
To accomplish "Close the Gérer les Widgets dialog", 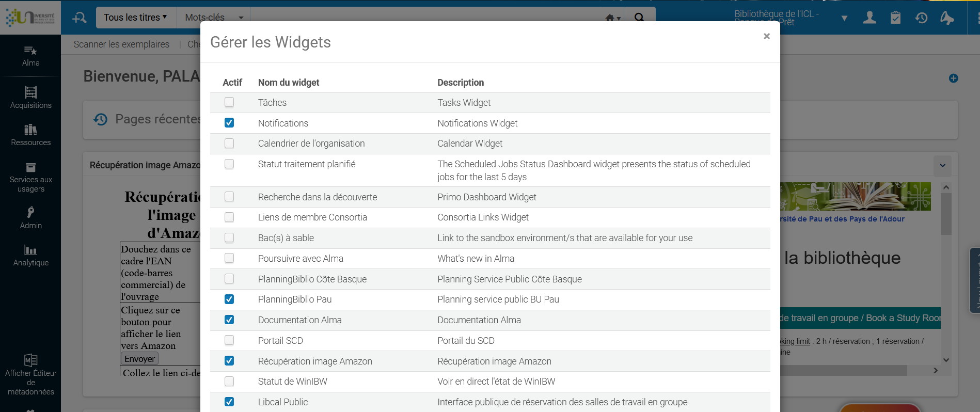I will point(767,36).
